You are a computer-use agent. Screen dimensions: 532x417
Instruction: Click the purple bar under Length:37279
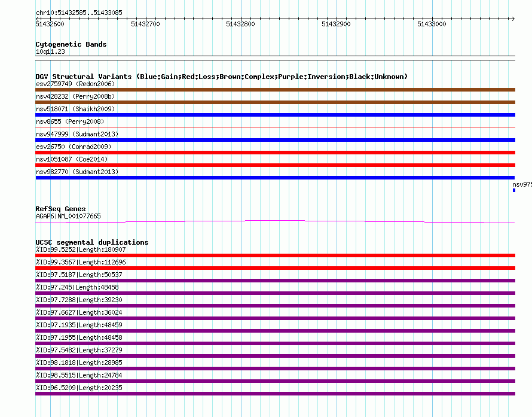pyautogui.click(x=275, y=356)
